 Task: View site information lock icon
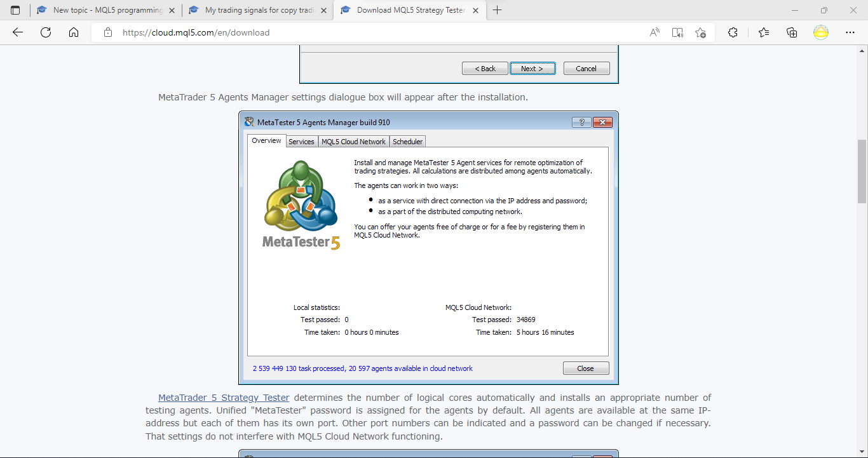[108, 32]
